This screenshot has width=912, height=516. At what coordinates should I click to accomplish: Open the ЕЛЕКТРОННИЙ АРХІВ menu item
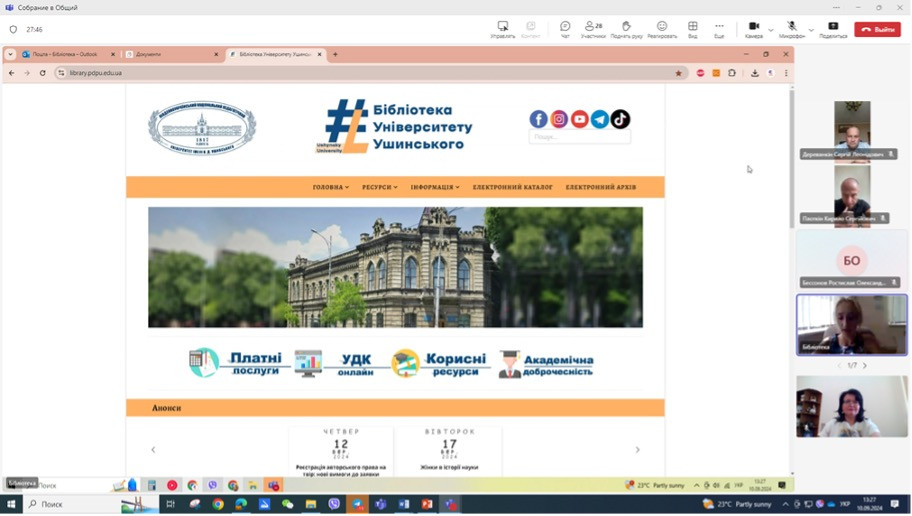(601, 187)
